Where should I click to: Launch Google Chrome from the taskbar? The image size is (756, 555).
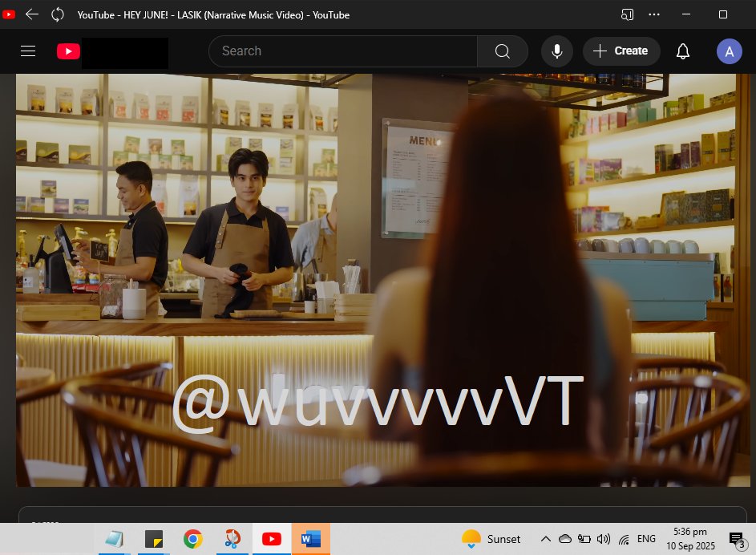pyautogui.click(x=193, y=539)
